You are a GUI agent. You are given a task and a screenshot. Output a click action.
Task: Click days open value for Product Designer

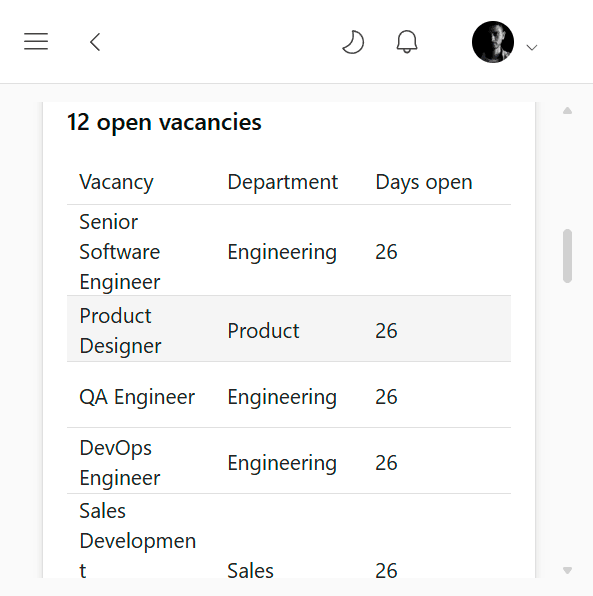pos(386,331)
